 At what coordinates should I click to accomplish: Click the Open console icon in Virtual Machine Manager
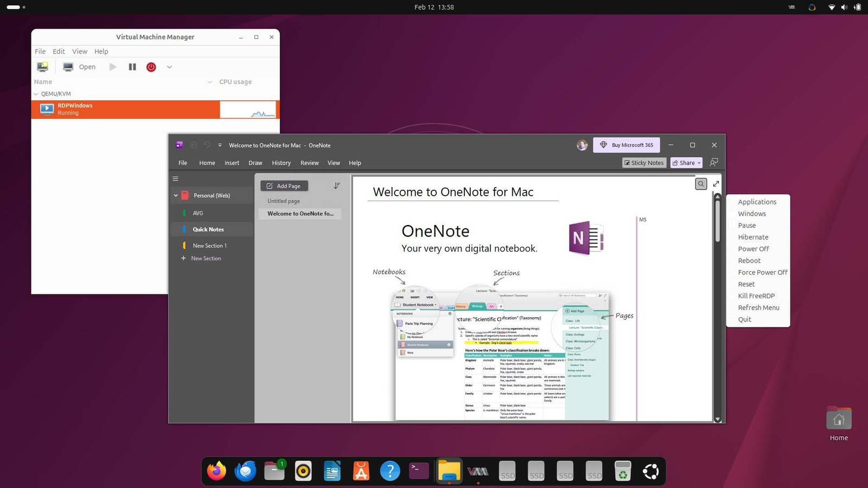click(68, 66)
